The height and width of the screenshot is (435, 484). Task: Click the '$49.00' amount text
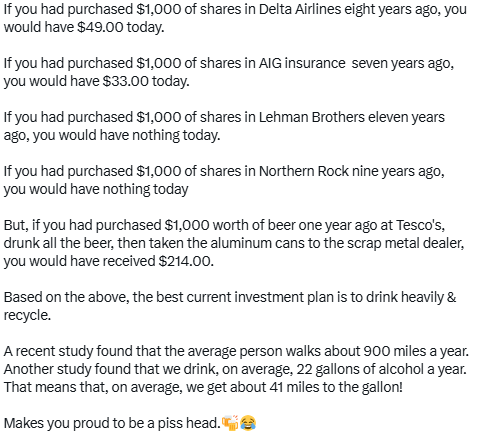[100, 27]
